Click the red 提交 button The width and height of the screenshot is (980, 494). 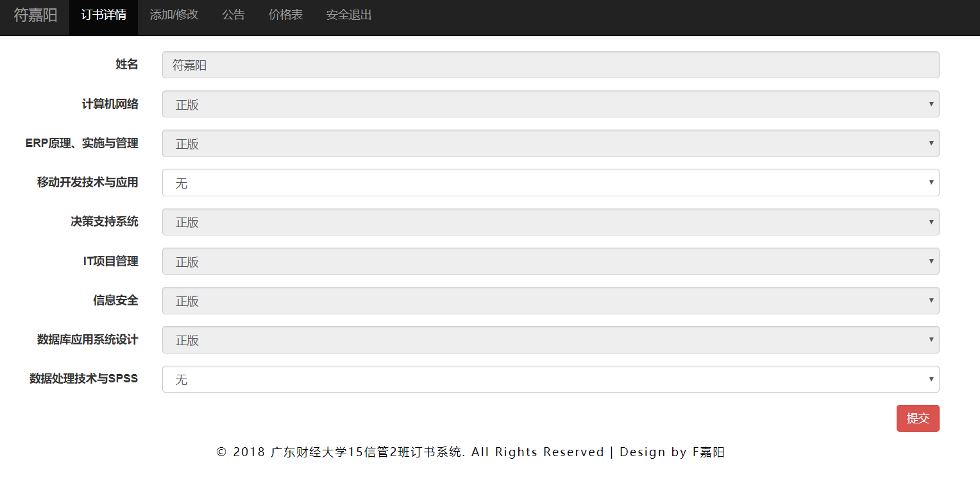tap(917, 418)
